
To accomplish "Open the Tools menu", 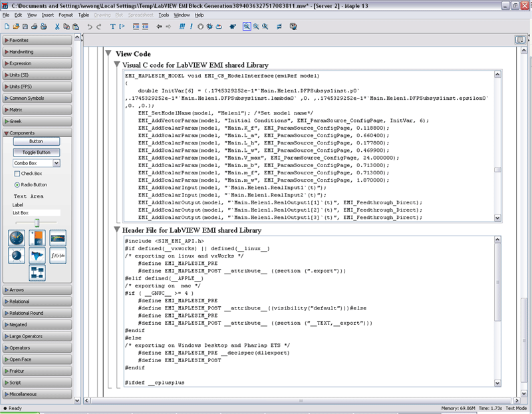I will pyautogui.click(x=164, y=14).
